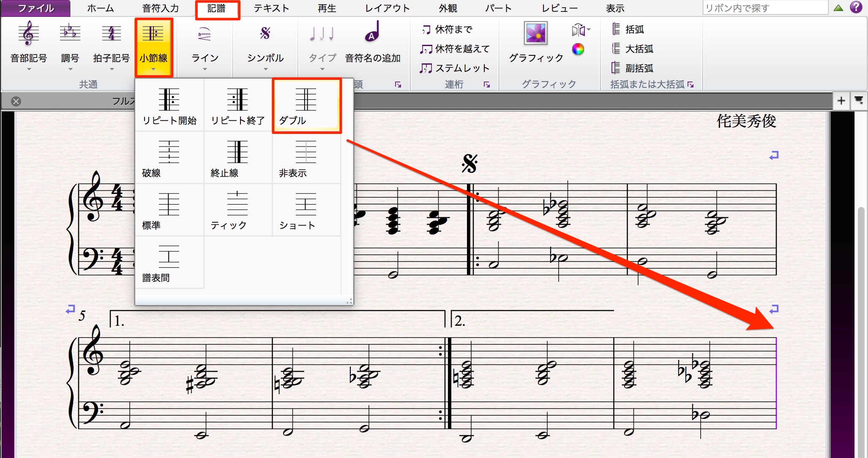Switch to the テキスト tab
The width and height of the screenshot is (868, 458).
click(x=271, y=8)
